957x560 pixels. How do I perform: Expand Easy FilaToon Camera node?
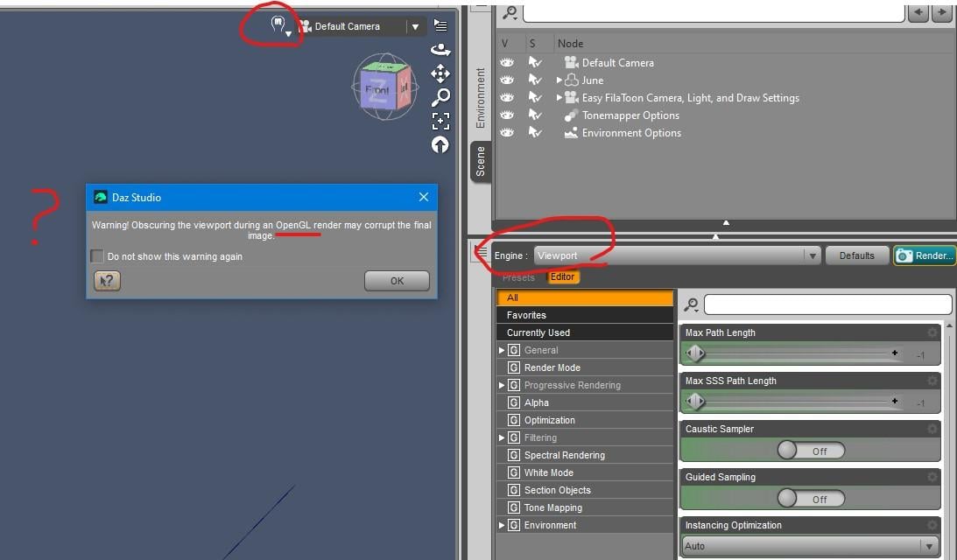coord(559,98)
